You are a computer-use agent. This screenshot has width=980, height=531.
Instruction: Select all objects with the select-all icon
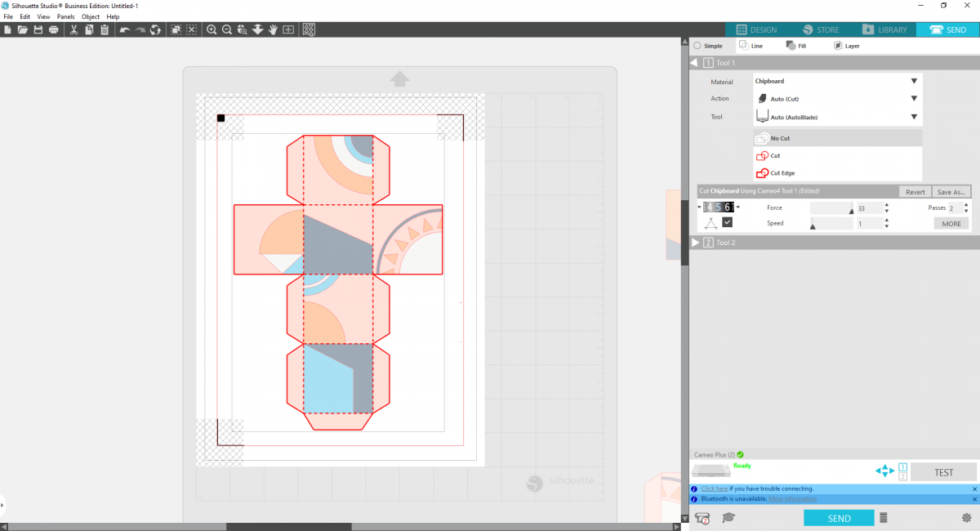176,29
